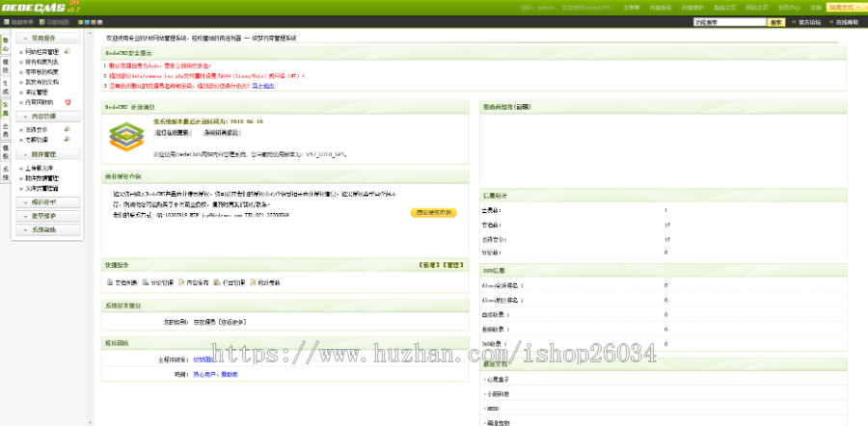Viewport: 868px width, 426px height.
Task: Open the 文档列表 shortcut under quick operations
Action: tap(122, 282)
